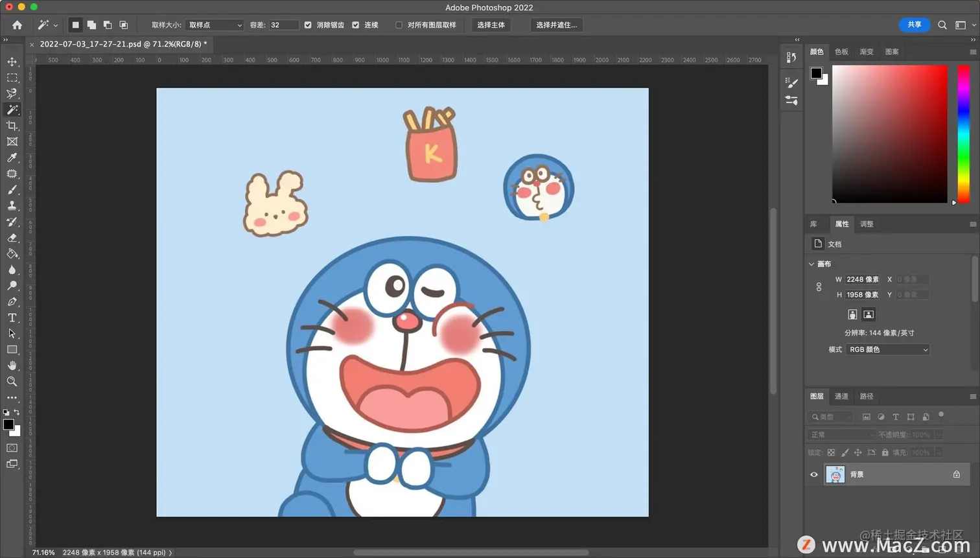Screen dimensions: 980x558
Task: Activate the Hand tool
Action: [x=12, y=366]
